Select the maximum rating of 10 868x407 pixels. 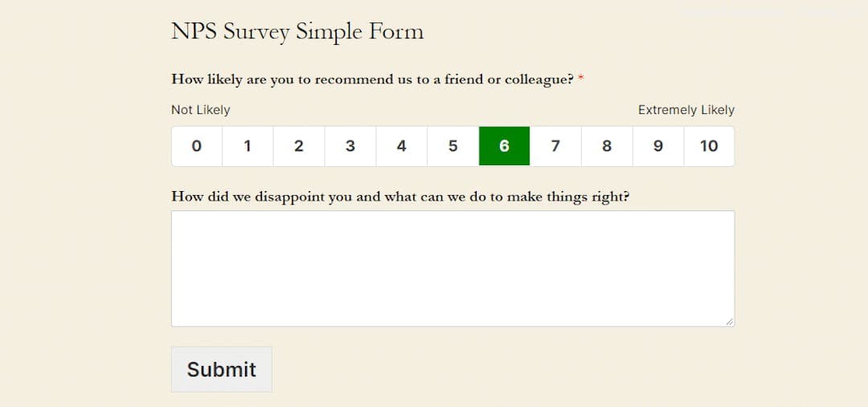click(x=709, y=146)
